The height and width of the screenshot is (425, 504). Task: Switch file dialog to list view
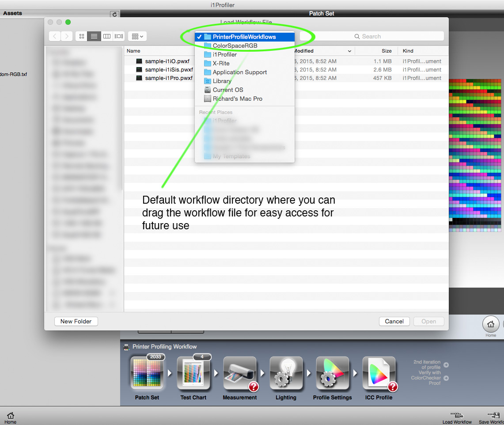tap(94, 36)
